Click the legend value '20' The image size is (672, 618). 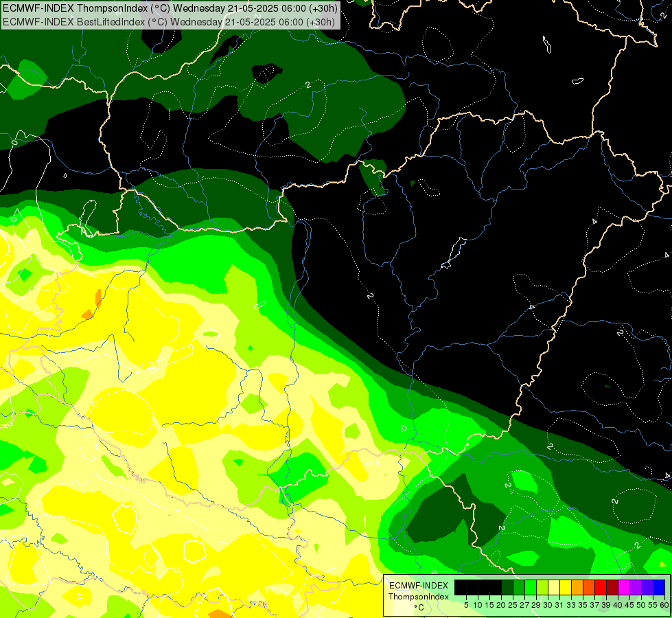[x=501, y=605]
